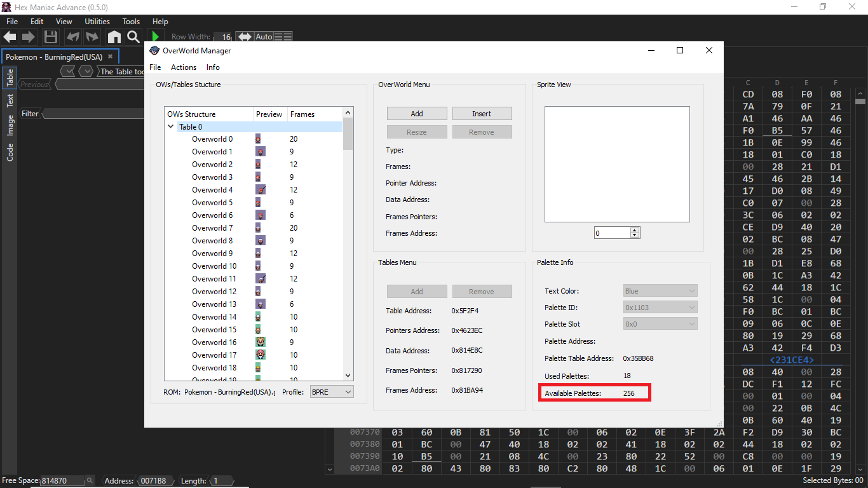Click the Address input field
Viewport: 868px width, 488px height.
pyautogui.click(x=154, y=481)
